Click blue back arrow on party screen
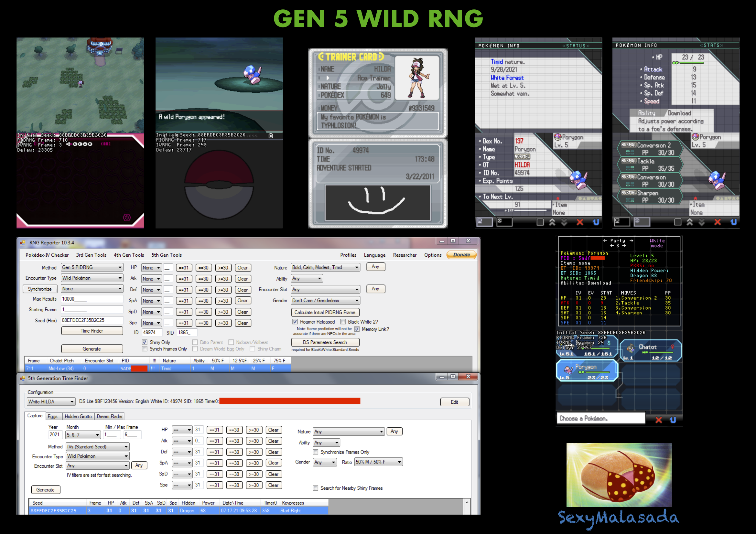The image size is (756, 534). 673,420
